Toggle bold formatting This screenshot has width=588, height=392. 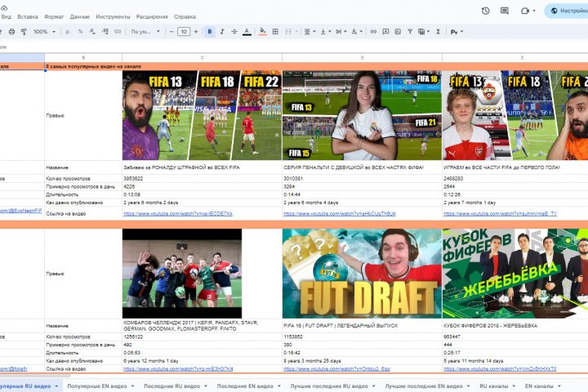pyautogui.click(x=210, y=32)
